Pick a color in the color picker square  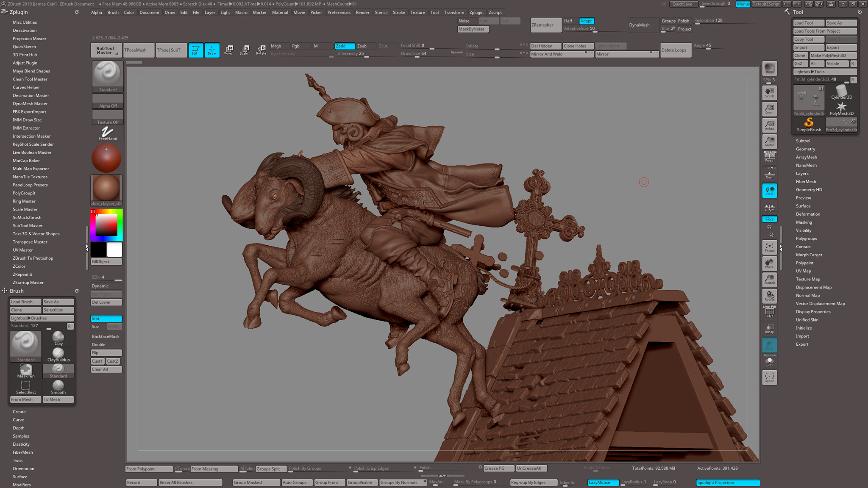click(106, 225)
